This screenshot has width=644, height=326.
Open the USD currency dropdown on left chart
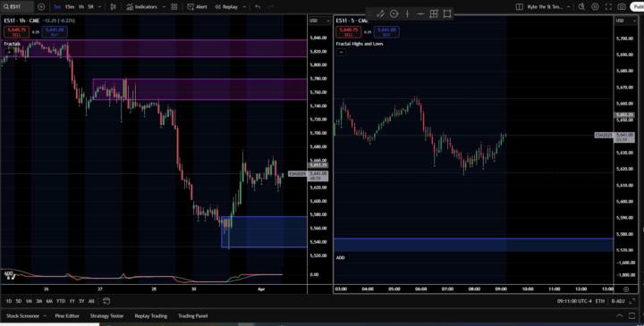(318, 21)
